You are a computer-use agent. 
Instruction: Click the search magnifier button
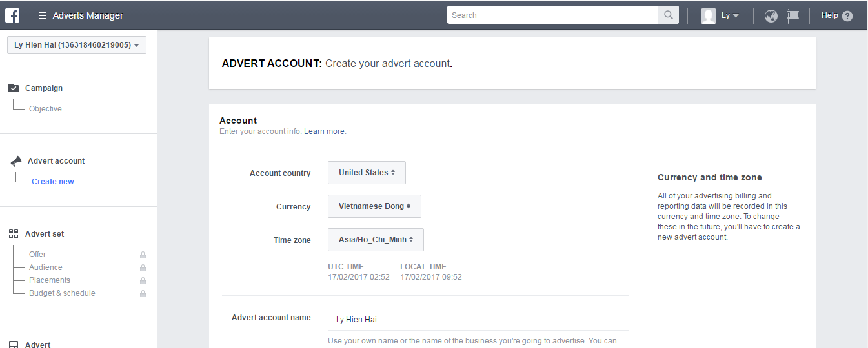pyautogui.click(x=668, y=15)
